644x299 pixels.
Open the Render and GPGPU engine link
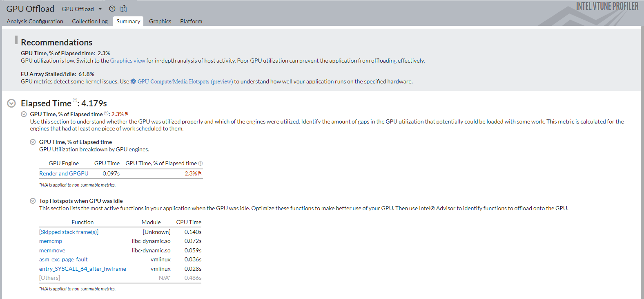(64, 173)
